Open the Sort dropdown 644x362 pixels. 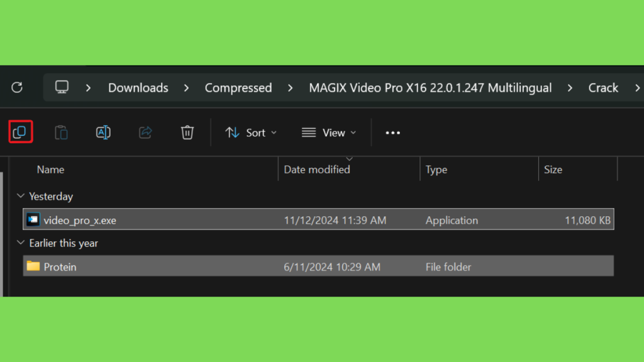(251, 133)
